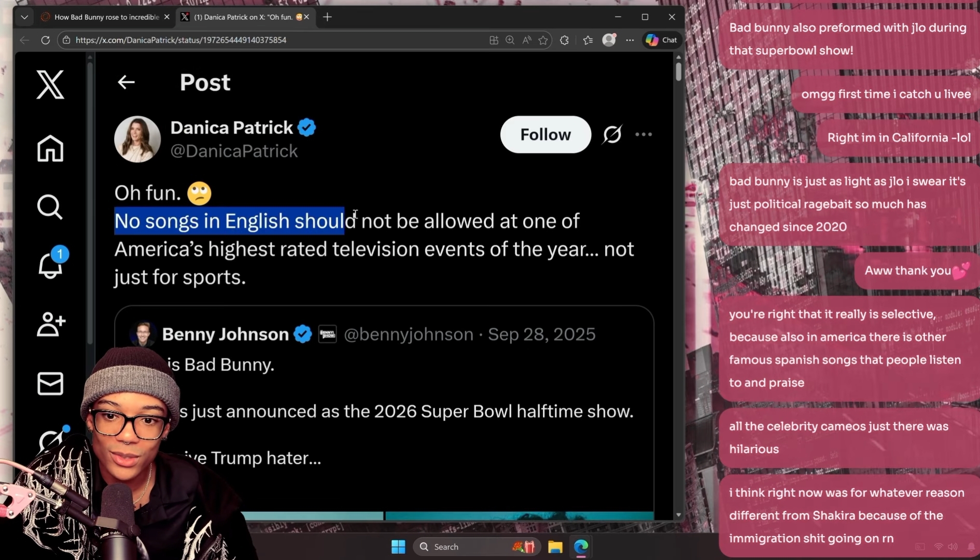Viewport: 980px width, 560px height.
Task: Open Benny Johnson's quoted profile name
Action: (225, 334)
